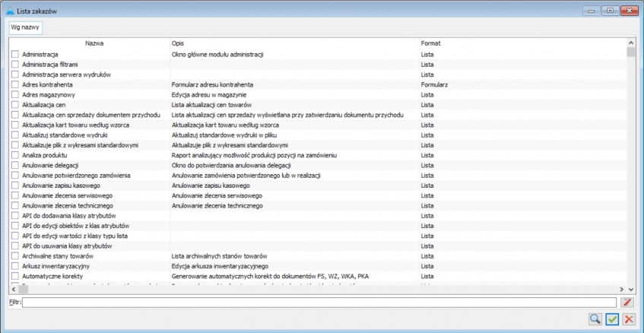The image size is (644, 333).
Task: Click into the Filtr text field
Action: [x=319, y=303]
